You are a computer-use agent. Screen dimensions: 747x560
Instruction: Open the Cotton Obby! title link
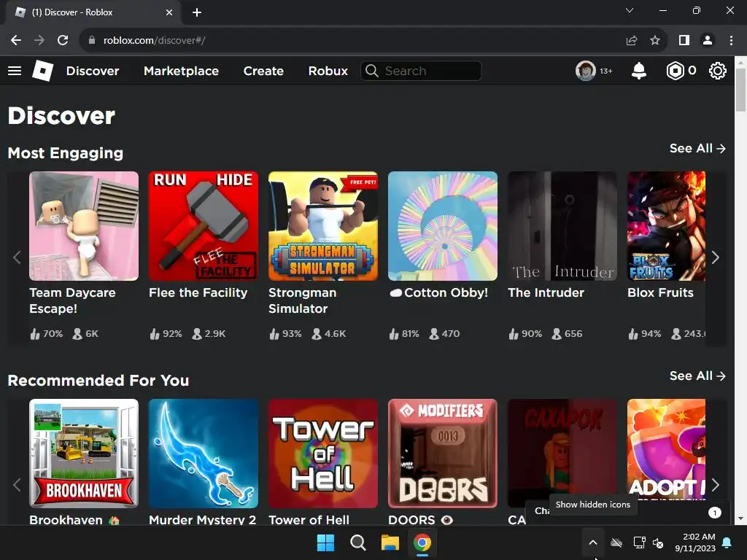(438, 293)
